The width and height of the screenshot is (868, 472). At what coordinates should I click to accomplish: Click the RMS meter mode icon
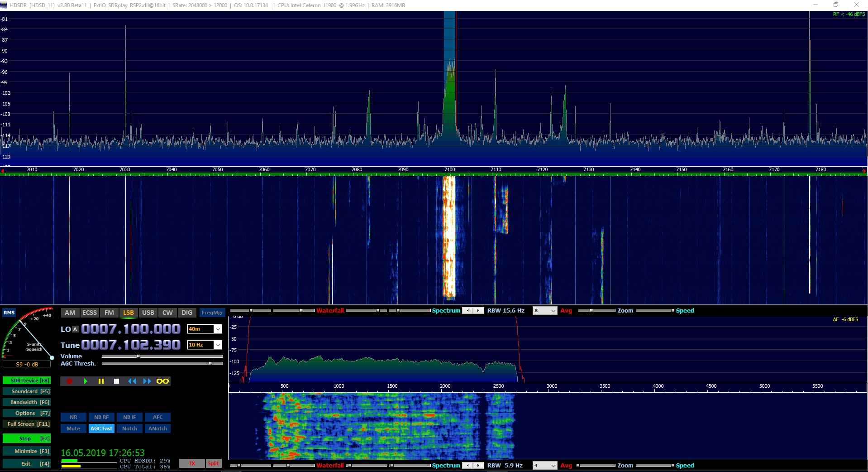(x=9, y=313)
